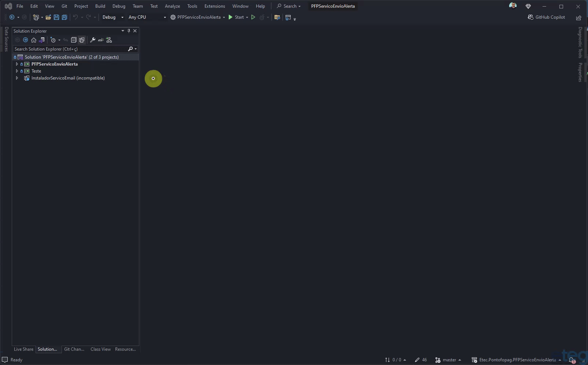This screenshot has width=588, height=365.
Task: Click the browser window toolbar icon
Action: pos(288,17)
